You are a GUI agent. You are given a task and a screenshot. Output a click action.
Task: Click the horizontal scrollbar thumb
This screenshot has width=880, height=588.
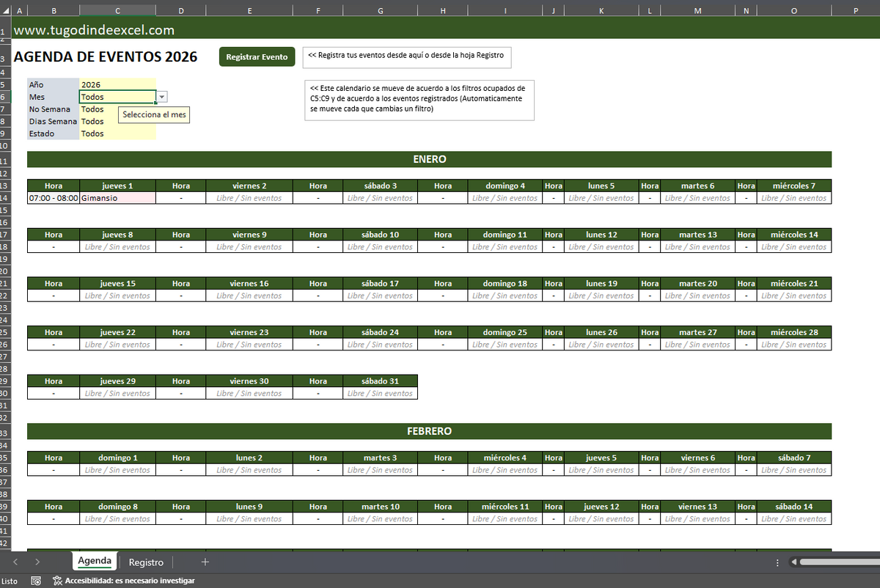[x=840, y=562]
